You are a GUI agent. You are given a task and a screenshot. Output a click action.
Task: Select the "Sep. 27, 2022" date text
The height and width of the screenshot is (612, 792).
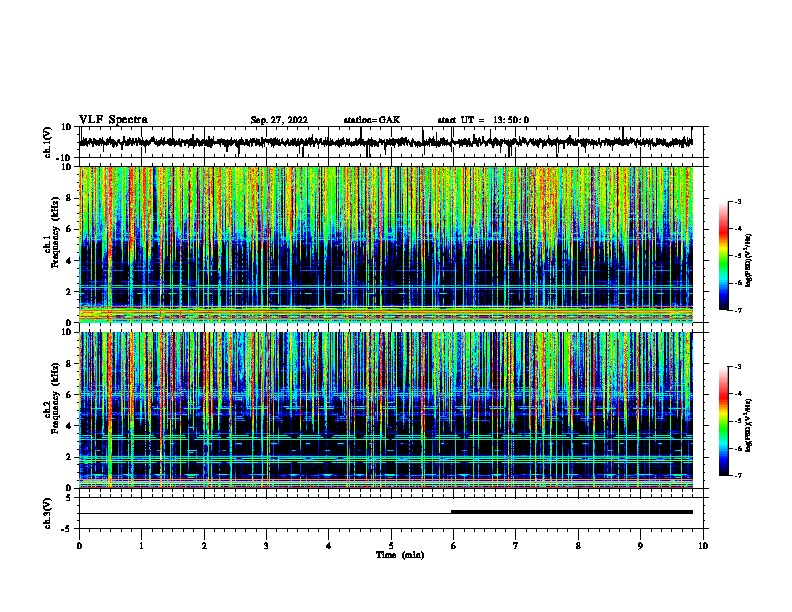point(279,120)
